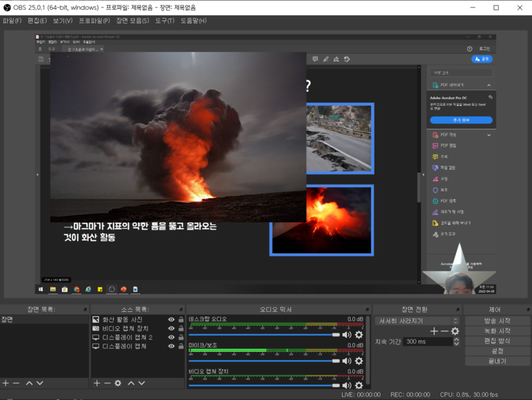This screenshot has width=532, height=400.
Task: Mute 비디오 캡쳐 장치 audio
Action: pyautogui.click(x=347, y=386)
